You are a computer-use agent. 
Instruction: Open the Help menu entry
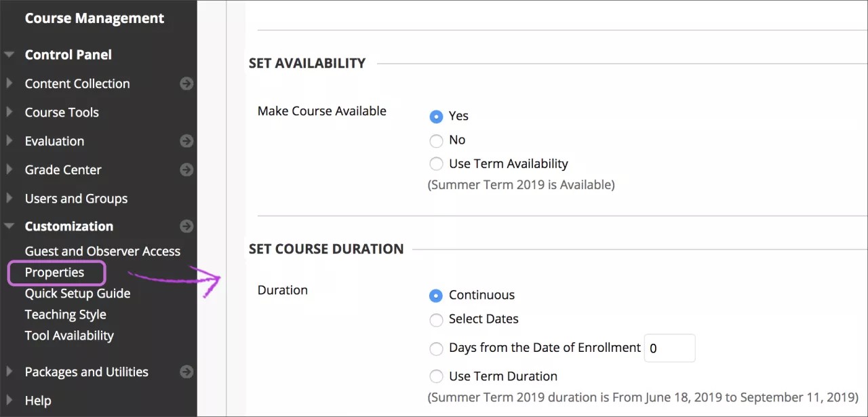[x=39, y=400]
